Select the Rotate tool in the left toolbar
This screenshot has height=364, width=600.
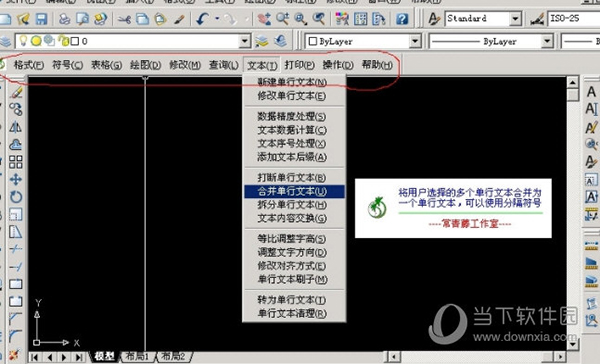tap(15, 197)
